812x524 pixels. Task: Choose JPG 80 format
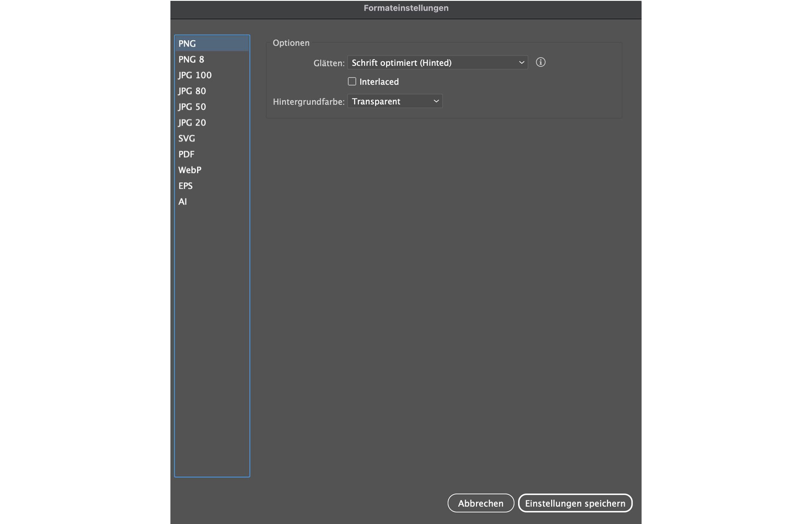coord(192,91)
